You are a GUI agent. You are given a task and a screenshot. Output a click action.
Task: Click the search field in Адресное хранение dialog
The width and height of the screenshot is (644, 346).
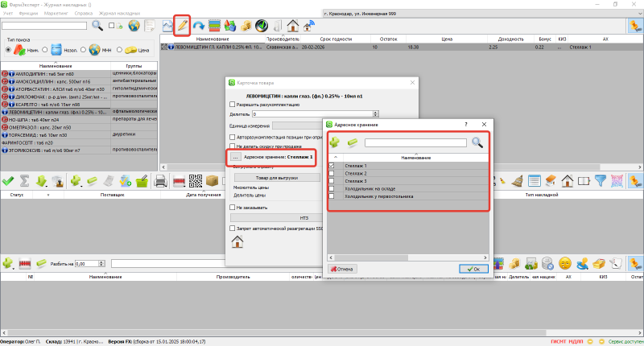click(415, 142)
